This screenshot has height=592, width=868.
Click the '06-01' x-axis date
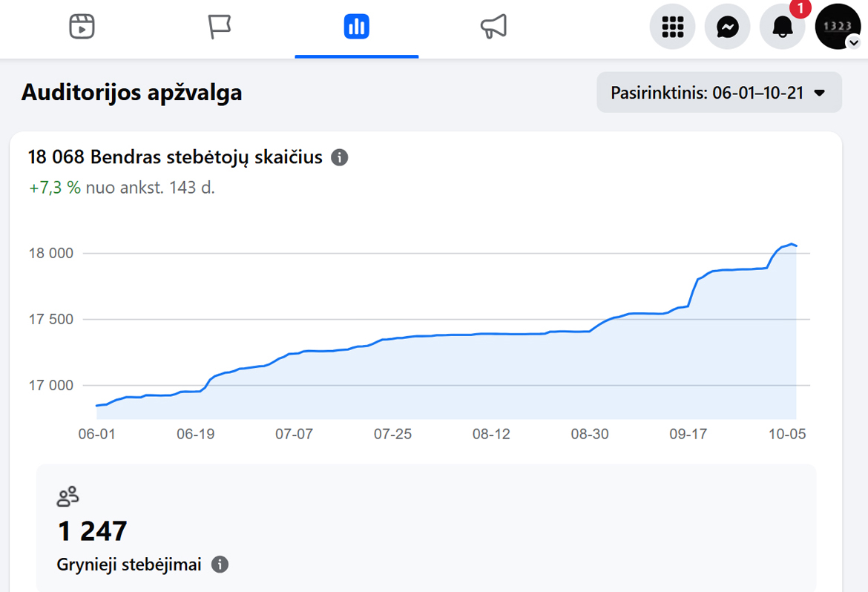point(97,434)
